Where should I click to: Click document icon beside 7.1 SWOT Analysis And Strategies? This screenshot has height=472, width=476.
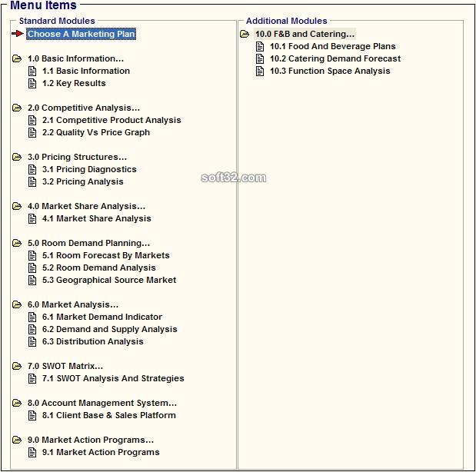[32, 378]
